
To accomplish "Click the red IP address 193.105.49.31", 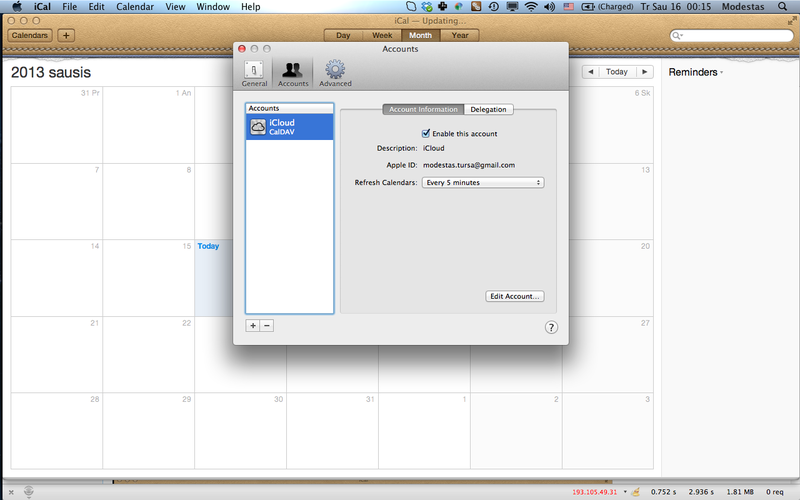I will (594, 492).
